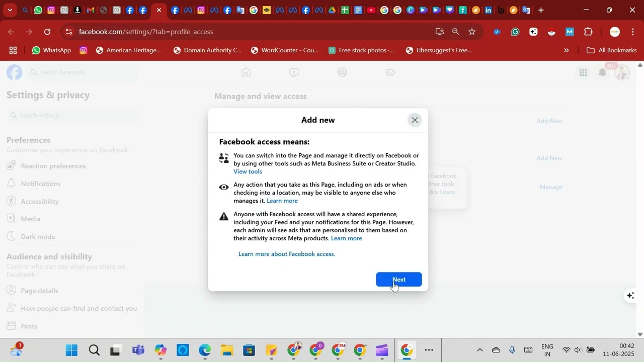Viewport: 644px width, 362px height.
Task: Open the Chrome profile avatar
Action: tap(615, 32)
